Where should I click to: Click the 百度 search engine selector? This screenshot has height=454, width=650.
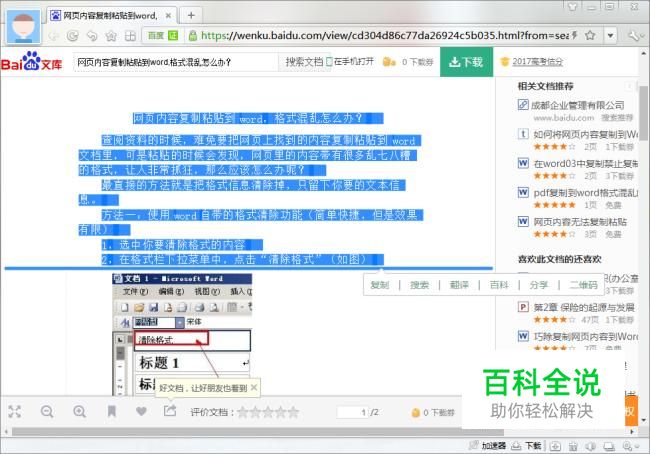click(162, 36)
